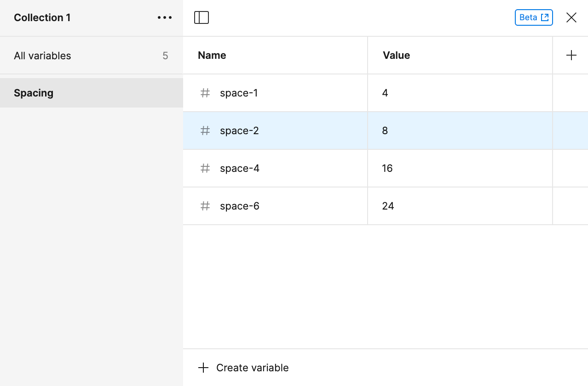Close the variables panel
The height and width of the screenshot is (386, 588).
point(571,17)
